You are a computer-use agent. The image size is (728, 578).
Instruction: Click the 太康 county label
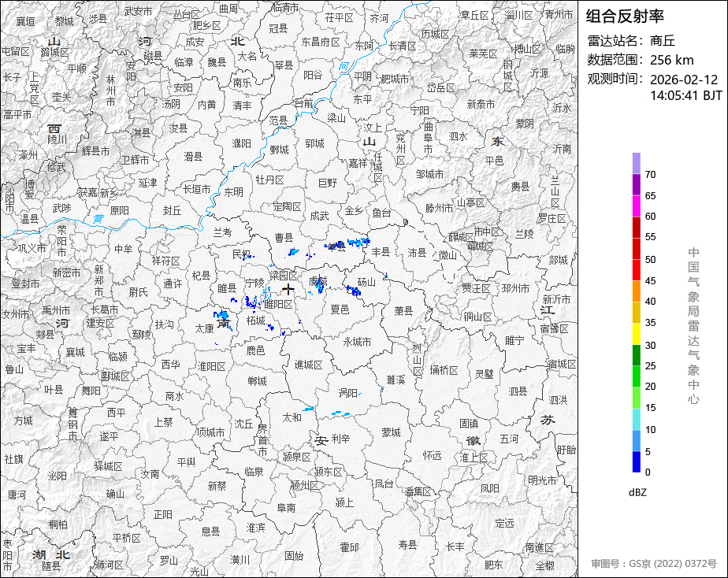[204, 328]
